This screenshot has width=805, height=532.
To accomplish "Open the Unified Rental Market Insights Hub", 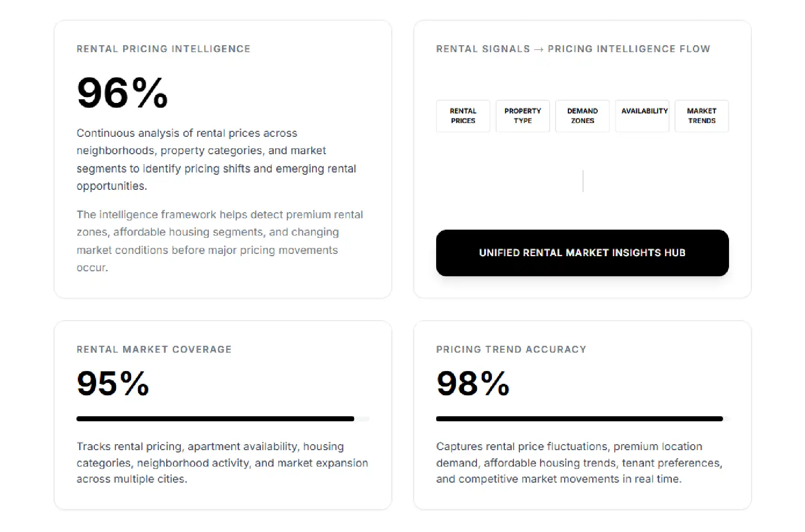I will point(582,253).
